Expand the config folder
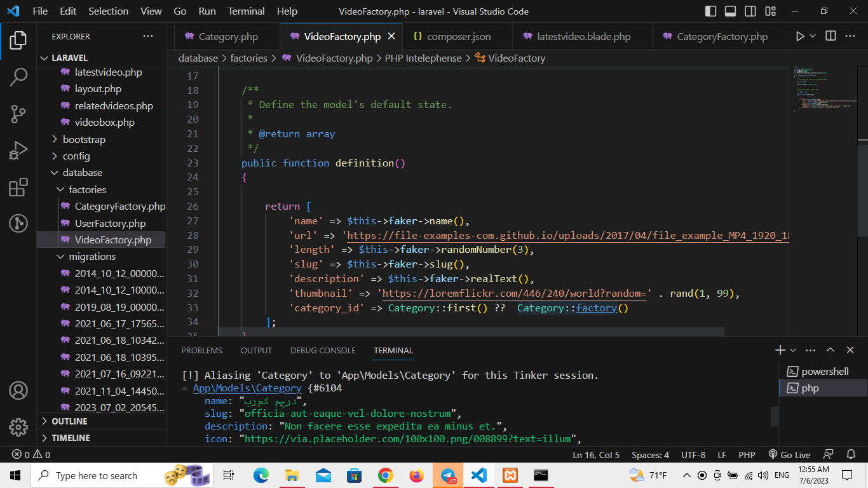The height and width of the screenshot is (488, 868). [102, 156]
